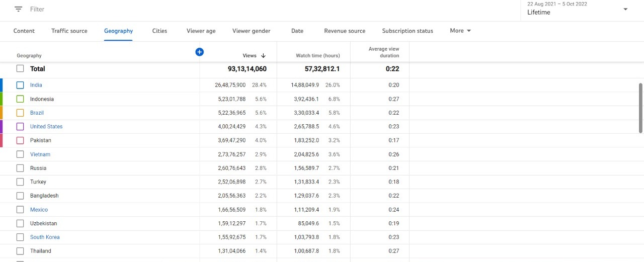Screen dimensions: 644x262
Task: Click the Turkey row label
Action: tap(38, 182)
